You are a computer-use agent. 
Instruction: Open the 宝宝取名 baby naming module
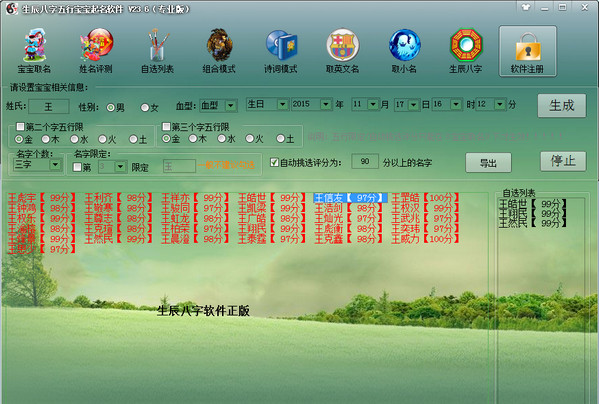pos(34,50)
